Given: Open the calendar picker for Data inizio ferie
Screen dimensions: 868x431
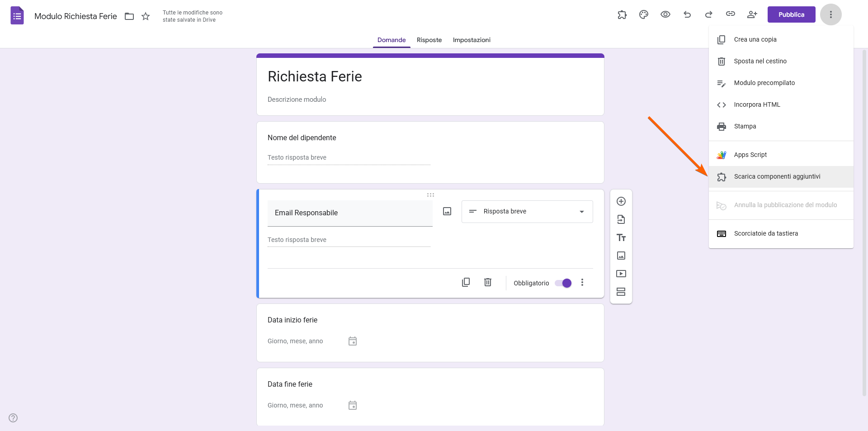Looking at the screenshot, I should (x=353, y=341).
